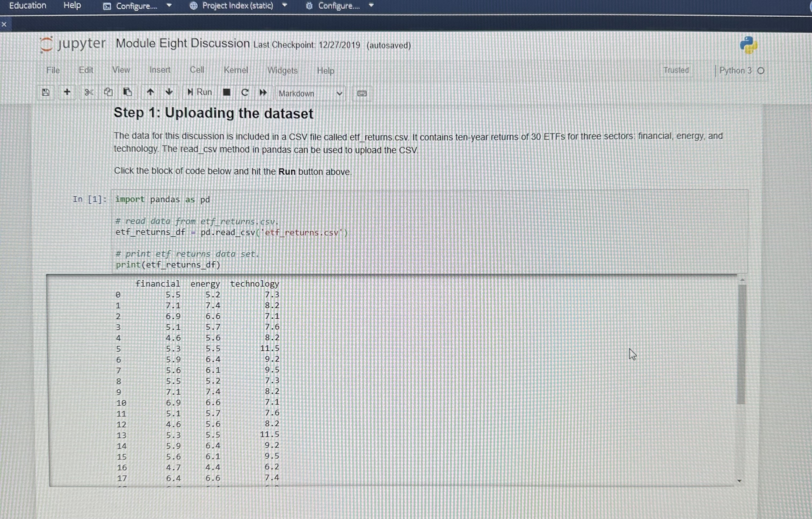Move selected cell up with arrow icon
The image size is (812, 519).
pyautogui.click(x=150, y=92)
